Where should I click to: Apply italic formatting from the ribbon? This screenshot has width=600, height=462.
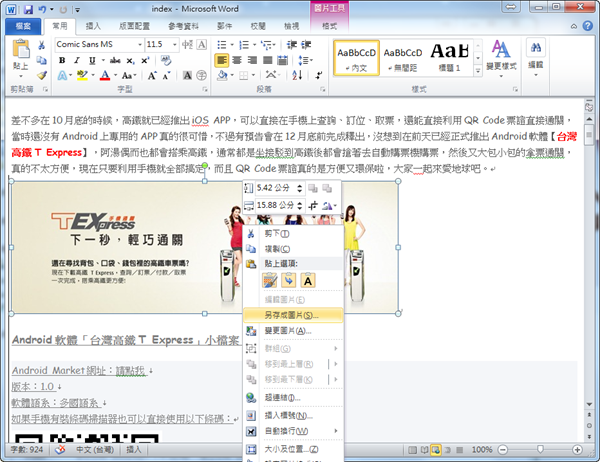[x=75, y=60]
